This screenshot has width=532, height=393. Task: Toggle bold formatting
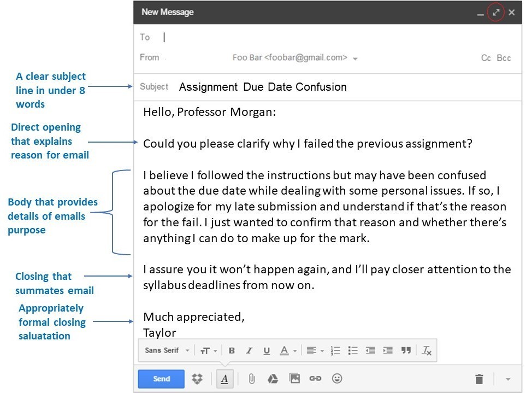click(x=232, y=351)
